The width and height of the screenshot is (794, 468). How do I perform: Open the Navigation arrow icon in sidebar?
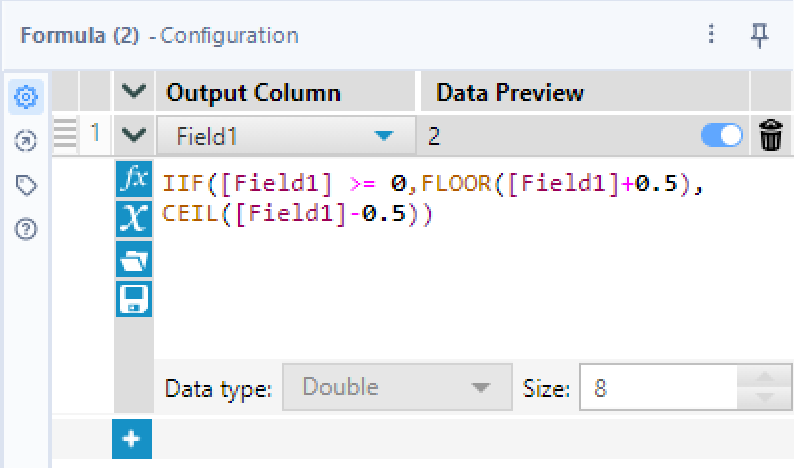point(26,141)
